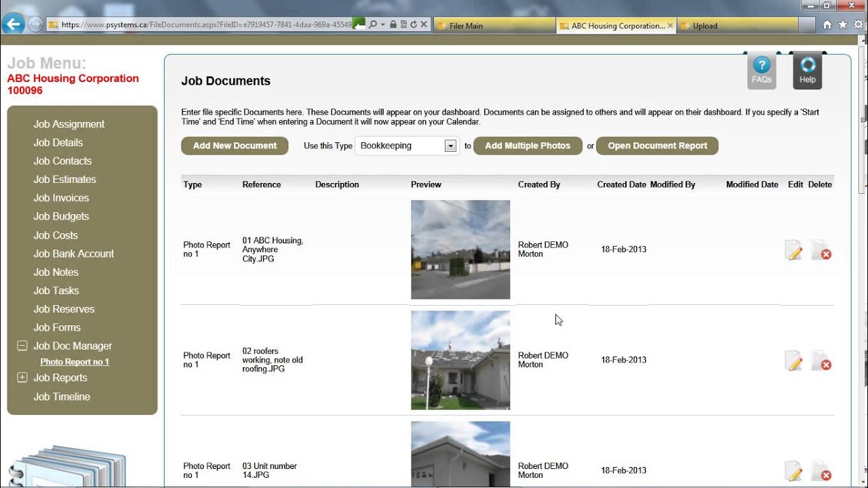
Task: Open Job Contacts menu item
Action: tap(62, 161)
